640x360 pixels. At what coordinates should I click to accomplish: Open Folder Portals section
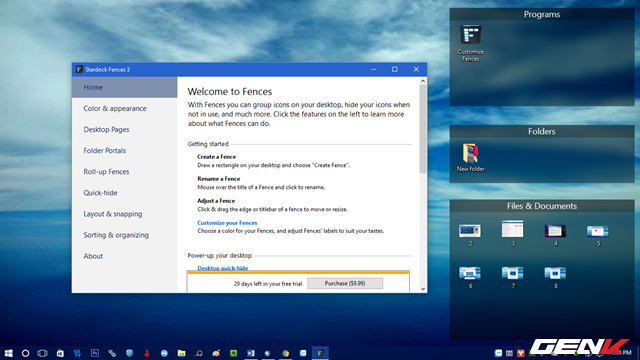[124, 151]
